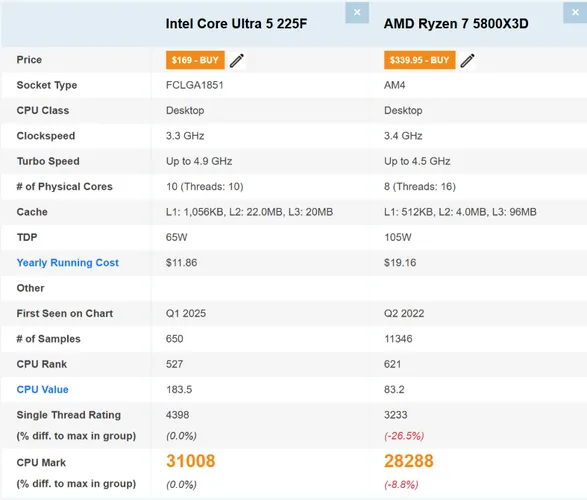
Task: Click the 28288 CPU Mark score
Action: 409,461
